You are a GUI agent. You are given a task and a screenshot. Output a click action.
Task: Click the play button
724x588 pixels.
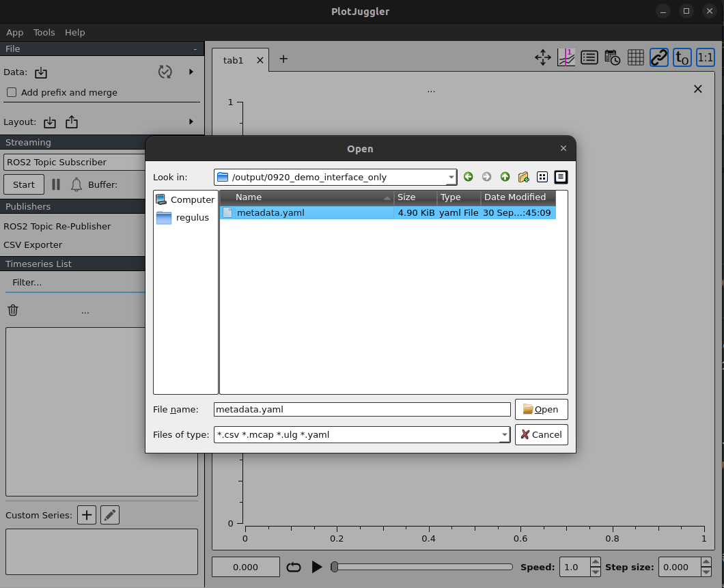tap(317, 567)
